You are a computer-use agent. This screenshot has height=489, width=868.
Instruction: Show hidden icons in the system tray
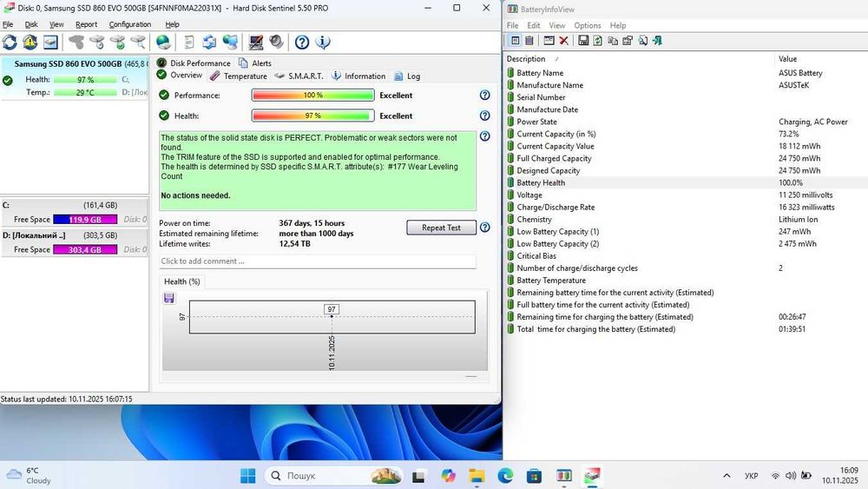click(x=727, y=476)
